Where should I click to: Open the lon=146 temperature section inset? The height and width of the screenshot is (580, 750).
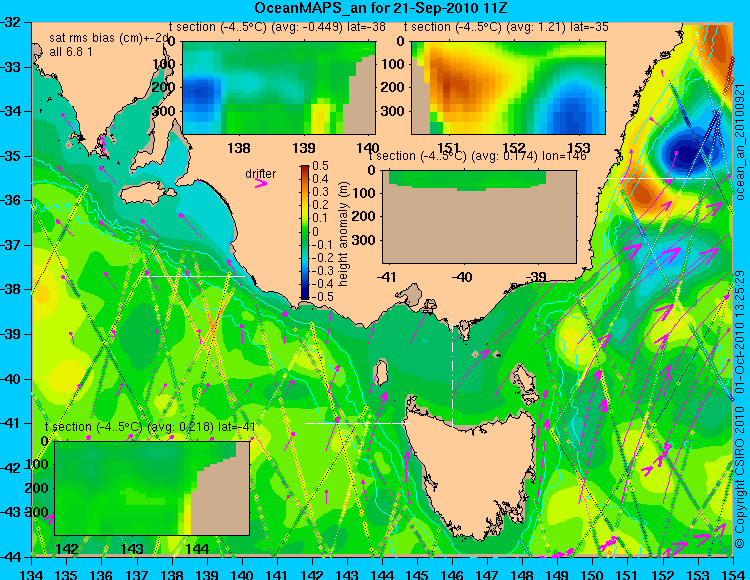[479, 217]
